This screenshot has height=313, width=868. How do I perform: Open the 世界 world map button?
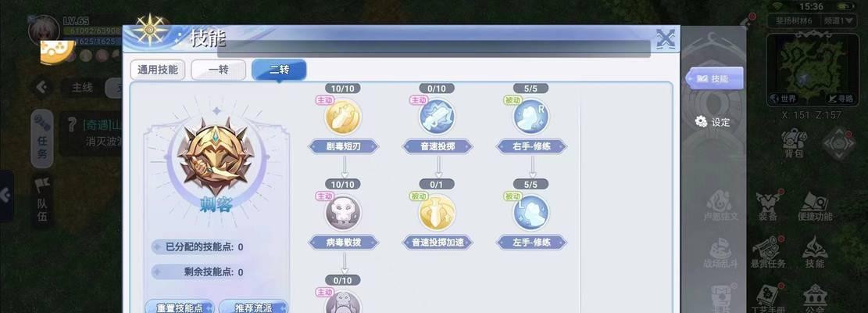tap(784, 99)
